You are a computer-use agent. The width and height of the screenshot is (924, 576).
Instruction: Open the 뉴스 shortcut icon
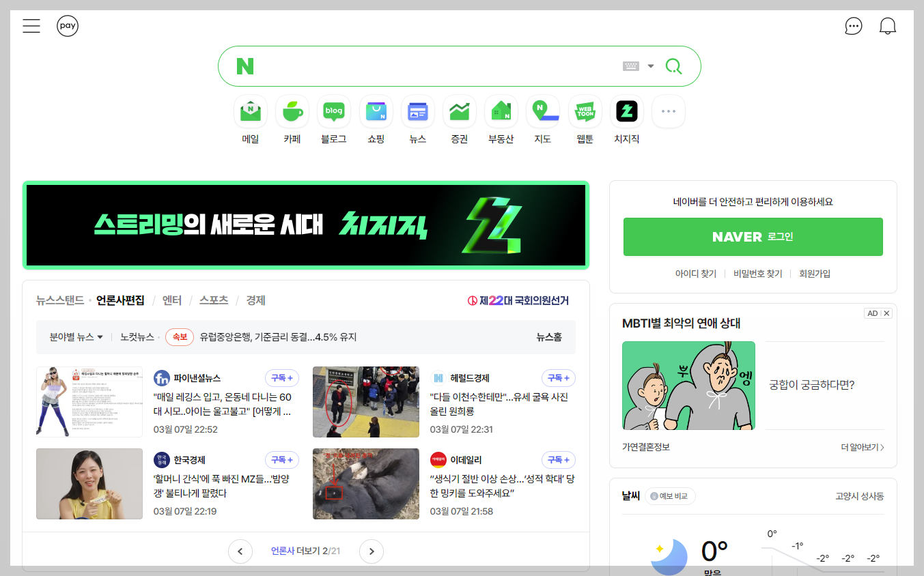click(x=418, y=111)
